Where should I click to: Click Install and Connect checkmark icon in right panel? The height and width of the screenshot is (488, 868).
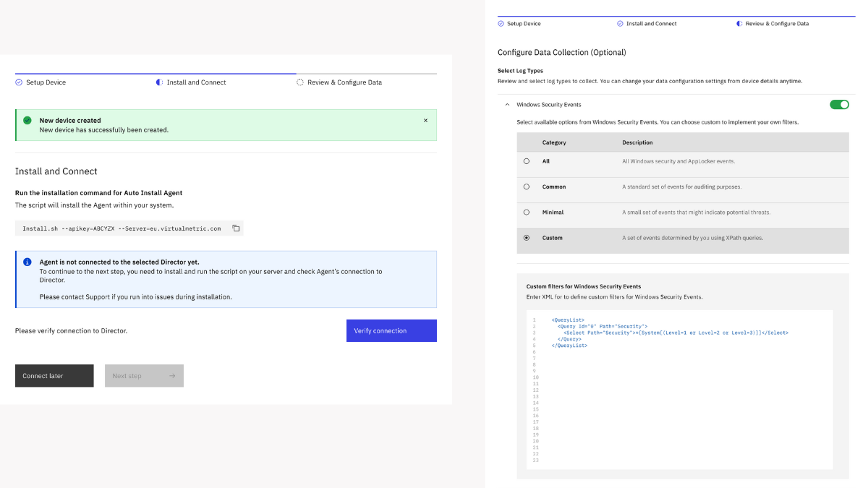[x=620, y=24]
